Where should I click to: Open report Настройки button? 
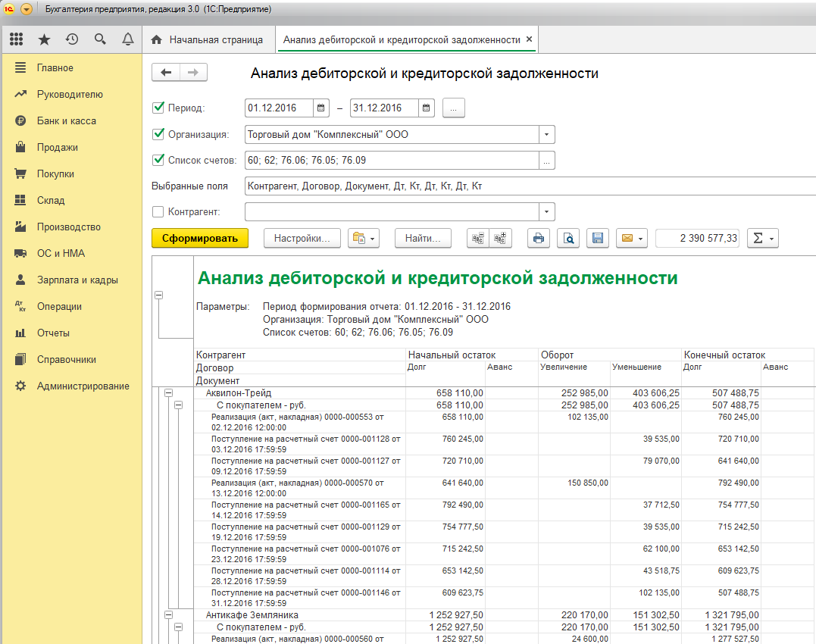tap(302, 238)
